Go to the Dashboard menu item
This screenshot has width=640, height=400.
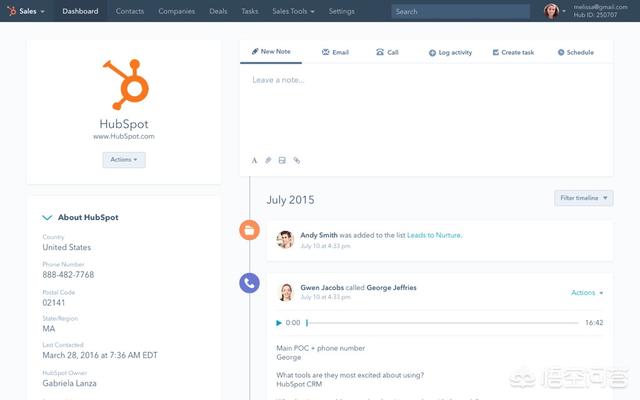point(80,11)
